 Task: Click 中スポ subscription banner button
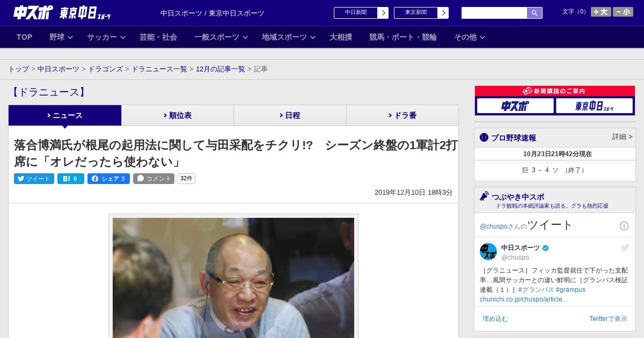515,106
